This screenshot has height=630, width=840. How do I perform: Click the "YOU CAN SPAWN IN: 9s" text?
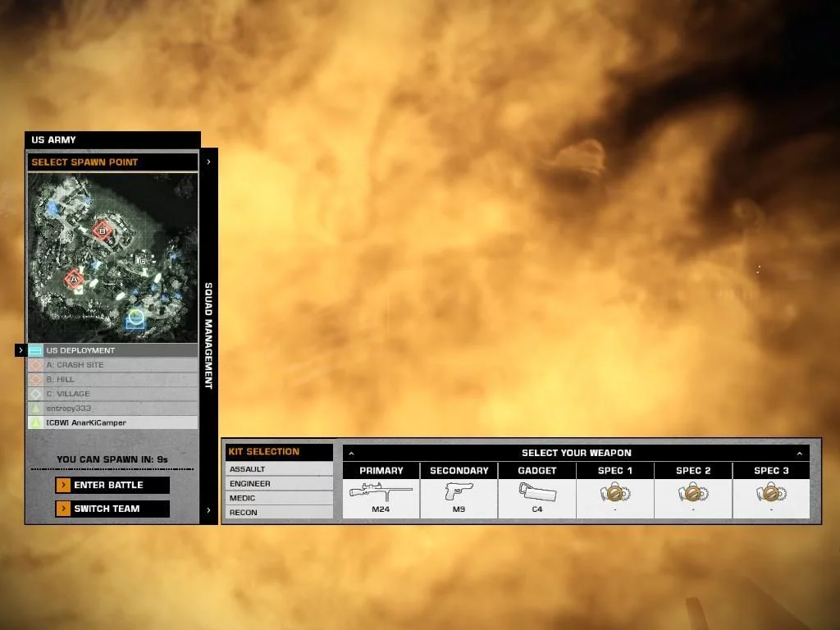[x=112, y=459]
